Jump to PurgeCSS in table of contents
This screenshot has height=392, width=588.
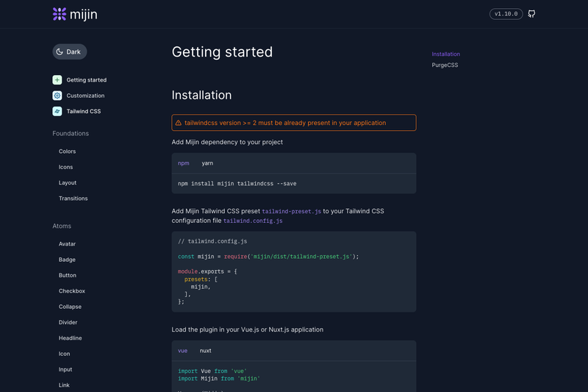[445, 65]
